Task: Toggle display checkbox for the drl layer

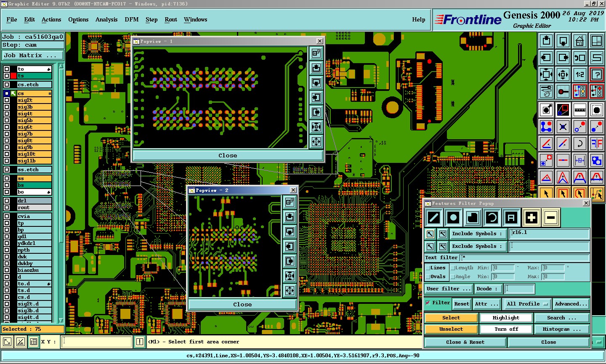Action: (7, 201)
